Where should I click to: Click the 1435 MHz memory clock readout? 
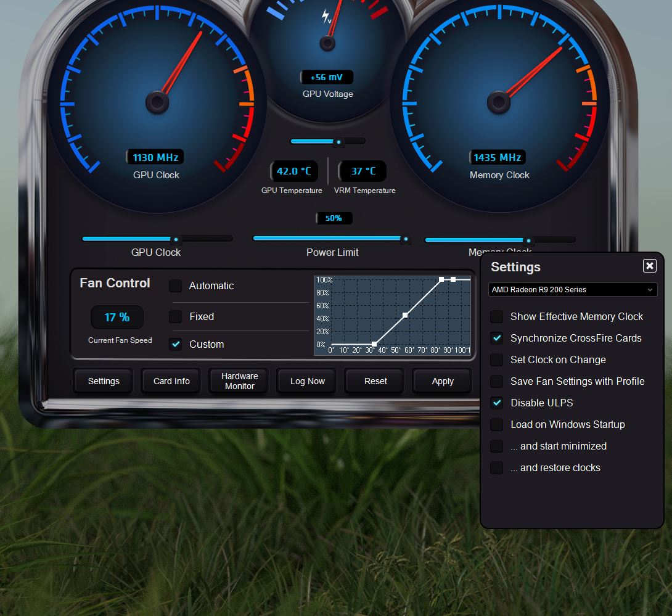tap(497, 157)
